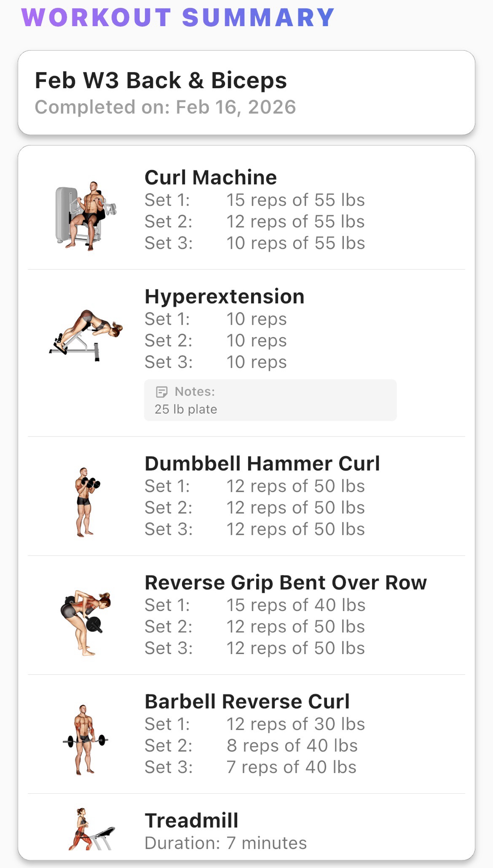Select the Hyperextension exercise title
Screen dimensions: 493x868
click(225, 297)
